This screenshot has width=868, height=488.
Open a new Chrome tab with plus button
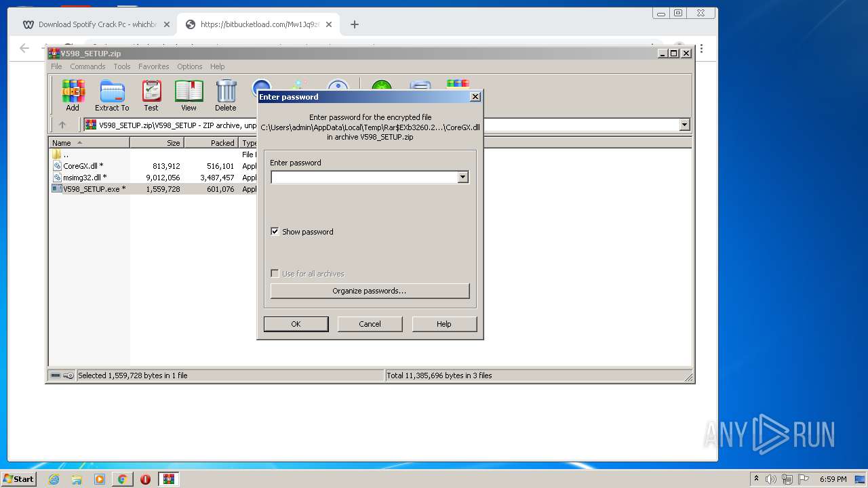354,24
